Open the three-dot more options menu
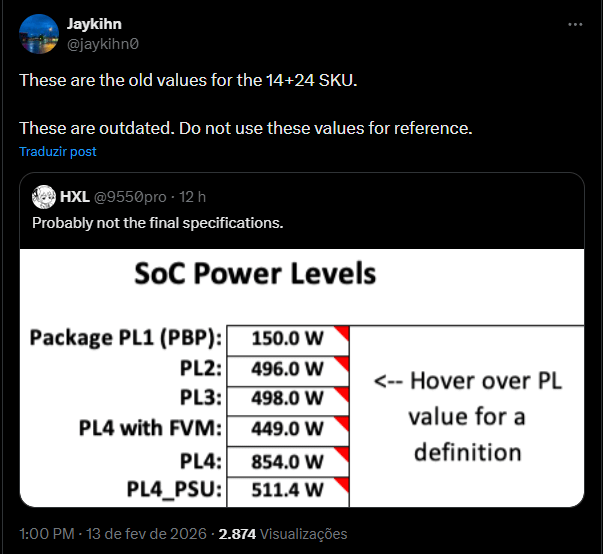The height and width of the screenshot is (554, 603). (574, 24)
